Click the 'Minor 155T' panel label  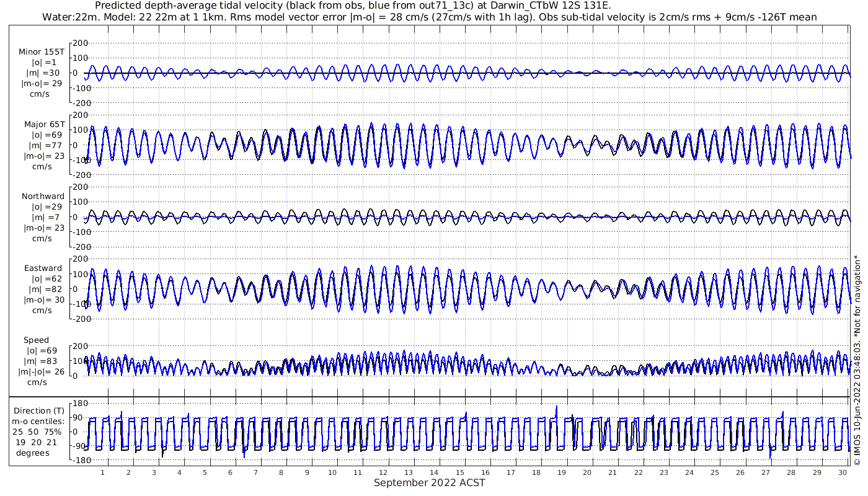click(x=42, y=52)
